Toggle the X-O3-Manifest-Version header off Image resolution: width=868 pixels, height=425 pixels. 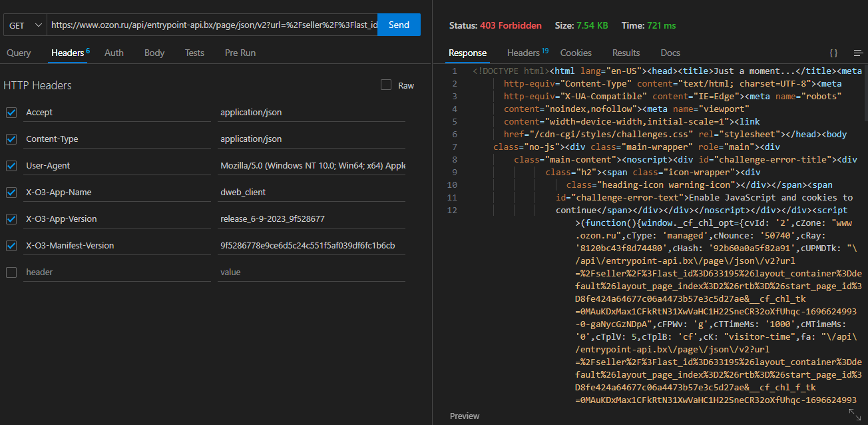[x=11, y=245]
